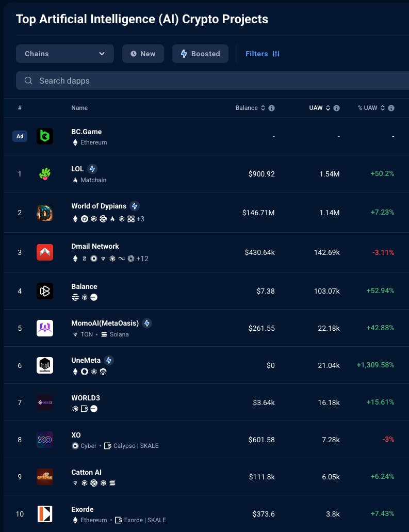
Task: Expand +12 more chains for Dmail
Action: coord(142,259)
